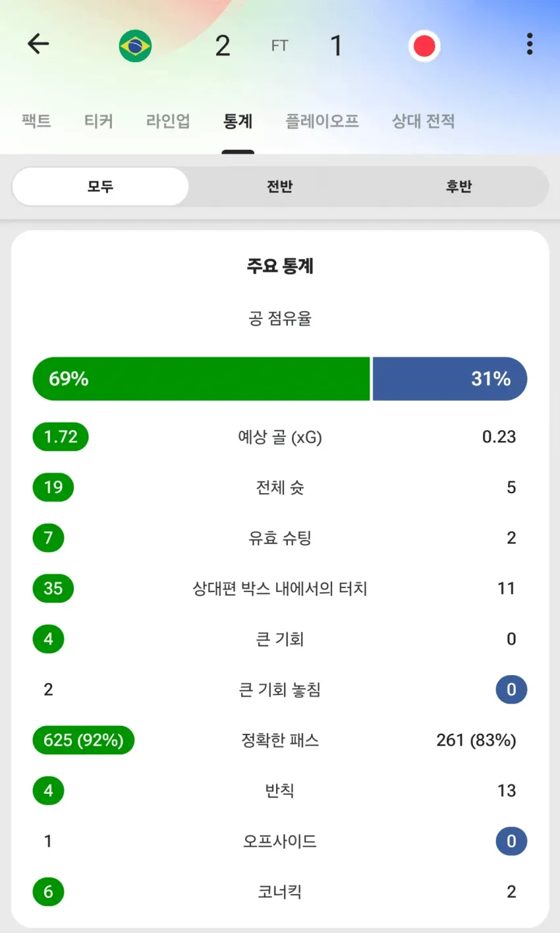Tap the 625 (92%) accurate passes badge

tap(84, 740)
